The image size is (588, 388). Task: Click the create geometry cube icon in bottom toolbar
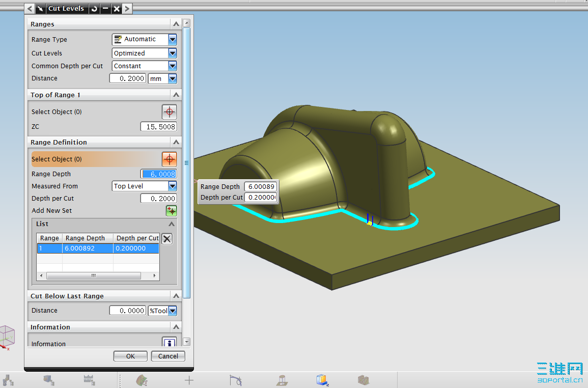(49, 380)
